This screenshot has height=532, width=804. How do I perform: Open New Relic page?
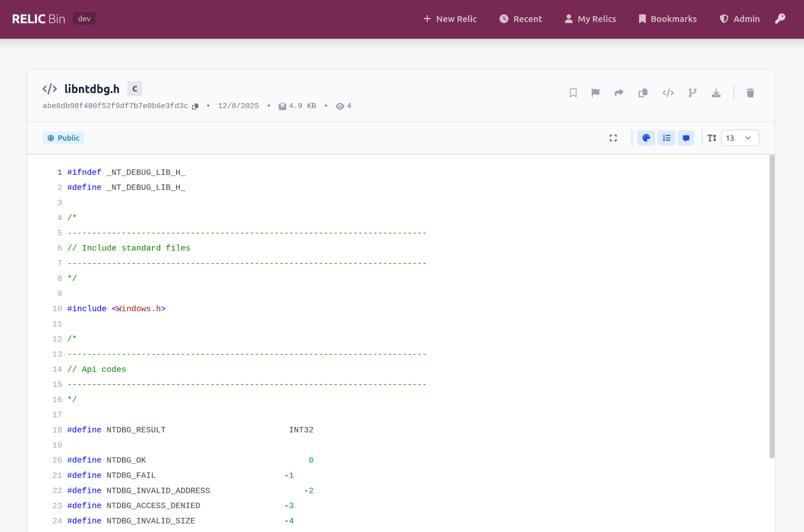click(450, 19)
